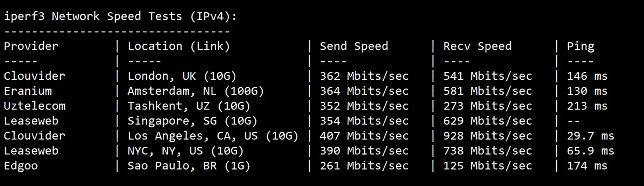Click the "iperf3 Network Speed Tests (IPv4)" heading

(120, 16)
